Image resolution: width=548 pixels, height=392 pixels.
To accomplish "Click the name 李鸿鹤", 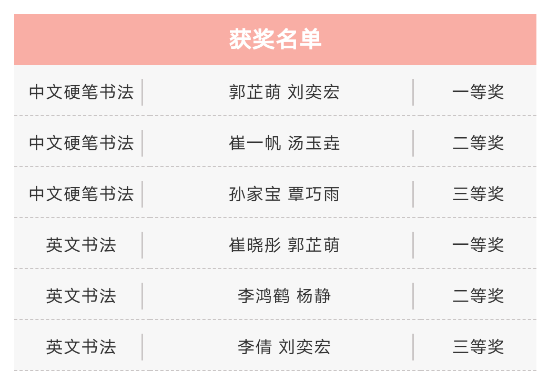I will (x=263, y=296).
